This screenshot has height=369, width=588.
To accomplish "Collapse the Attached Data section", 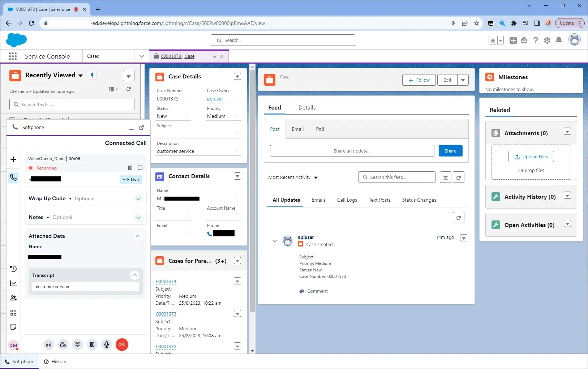I will coord(138,236).
